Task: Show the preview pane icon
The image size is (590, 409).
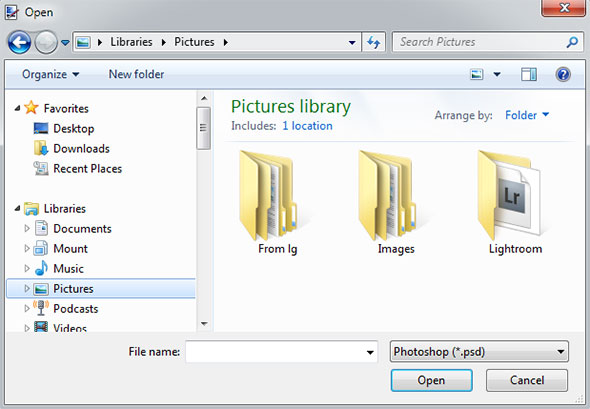Action: (x=529, y=75)
